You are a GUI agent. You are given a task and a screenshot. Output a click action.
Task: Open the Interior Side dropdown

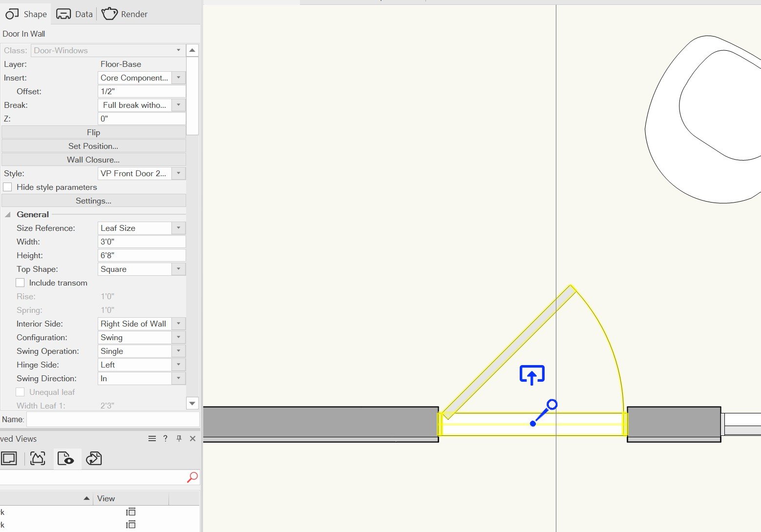click(178, 324)
